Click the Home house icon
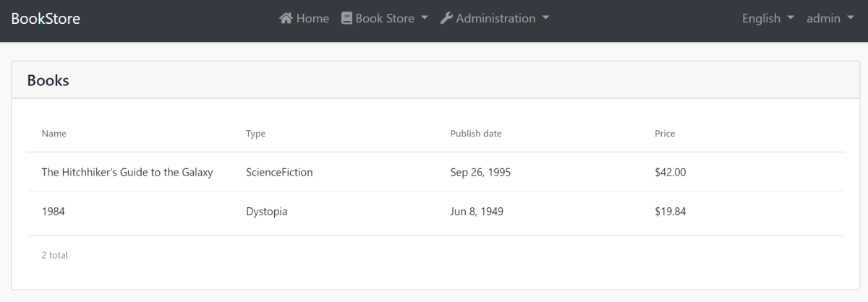Screen dimensions: 868x302 pyautogui.click(x=286, y=18)
